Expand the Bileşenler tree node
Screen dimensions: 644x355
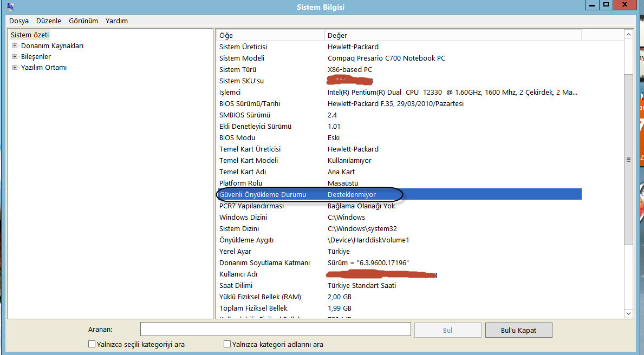[x=15, y=57]
